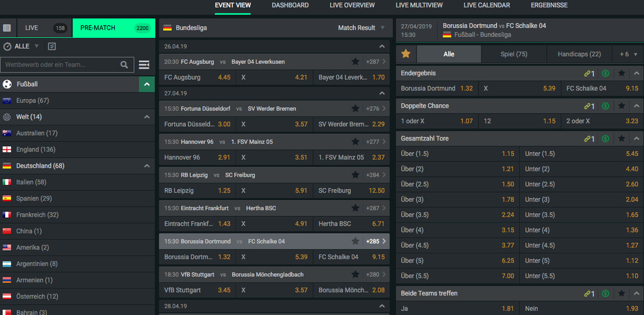Screen dimensions: 644x315
Task: Select the Handicaps (22) tab
Action: pyautogui.click(x=578, y=54)
